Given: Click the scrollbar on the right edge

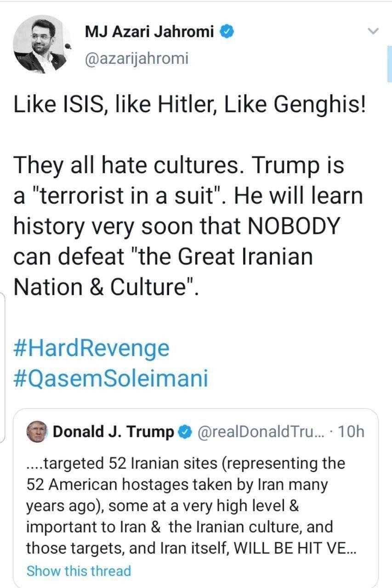Looking at the screenshot, I should 389,64.
